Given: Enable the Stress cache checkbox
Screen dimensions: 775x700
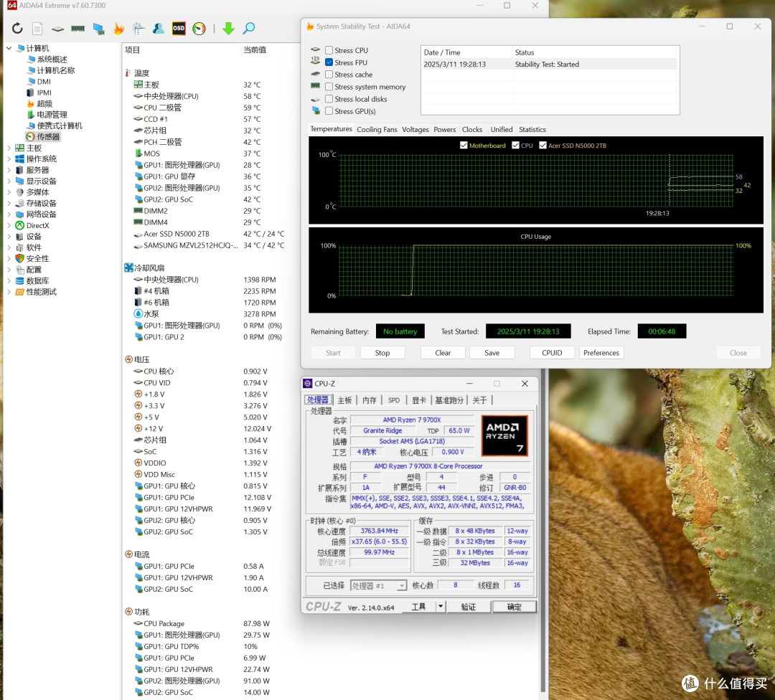Looking at the screenshot, I should [x=329, y=74].
